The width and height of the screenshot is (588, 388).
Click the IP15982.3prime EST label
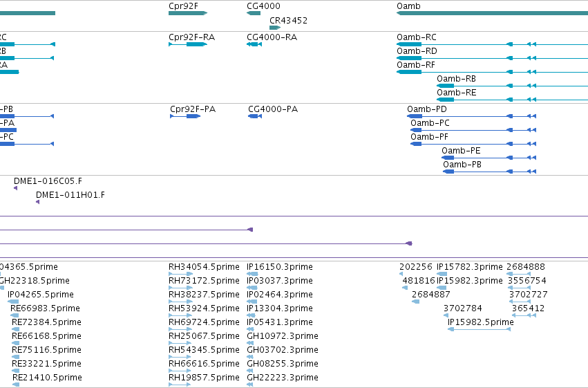coord(469,281)
